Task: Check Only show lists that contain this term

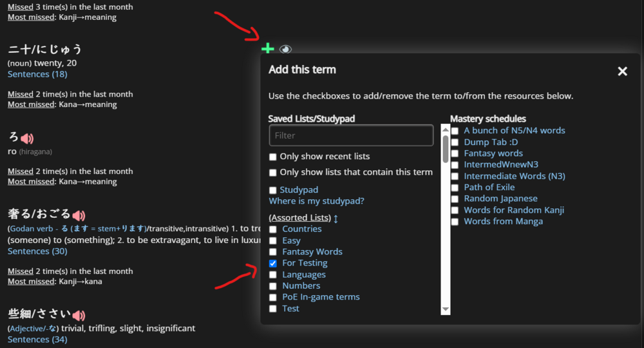Action: (273, 172)
